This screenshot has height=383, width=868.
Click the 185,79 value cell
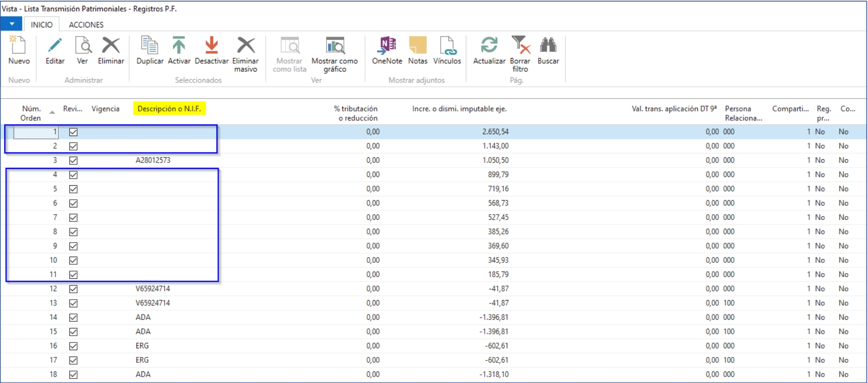pyautogui.click(x=498, y=274)
